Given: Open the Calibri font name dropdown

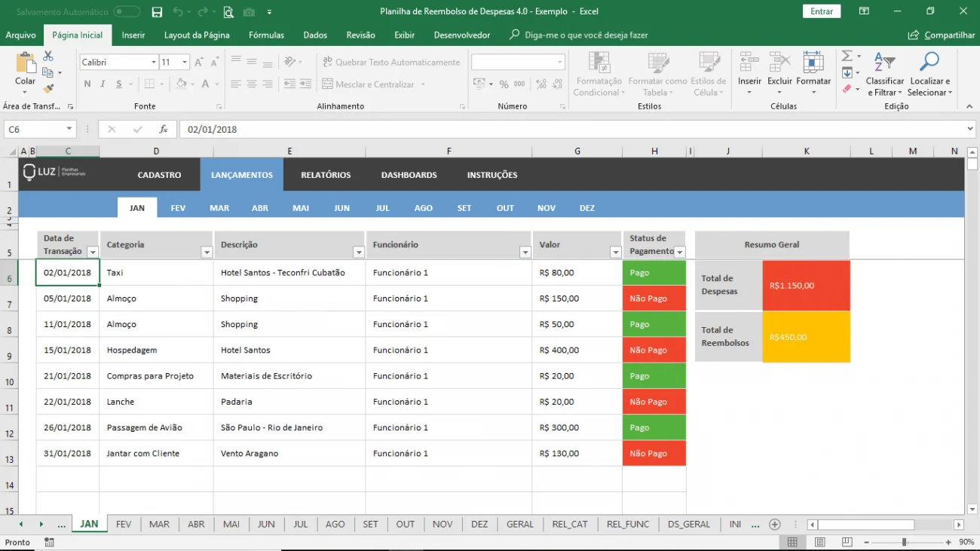Looking at the screenshot, I should (x=154, y=63).
